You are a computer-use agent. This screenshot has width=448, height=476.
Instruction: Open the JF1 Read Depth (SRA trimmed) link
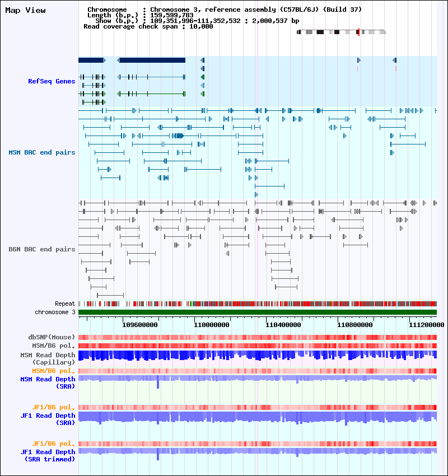coord(48,455)
